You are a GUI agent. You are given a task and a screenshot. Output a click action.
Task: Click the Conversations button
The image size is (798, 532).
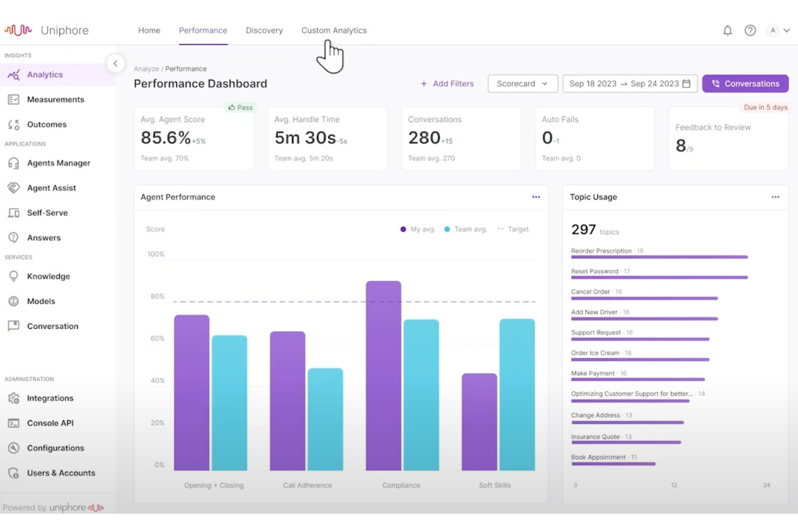coord(745,84)
